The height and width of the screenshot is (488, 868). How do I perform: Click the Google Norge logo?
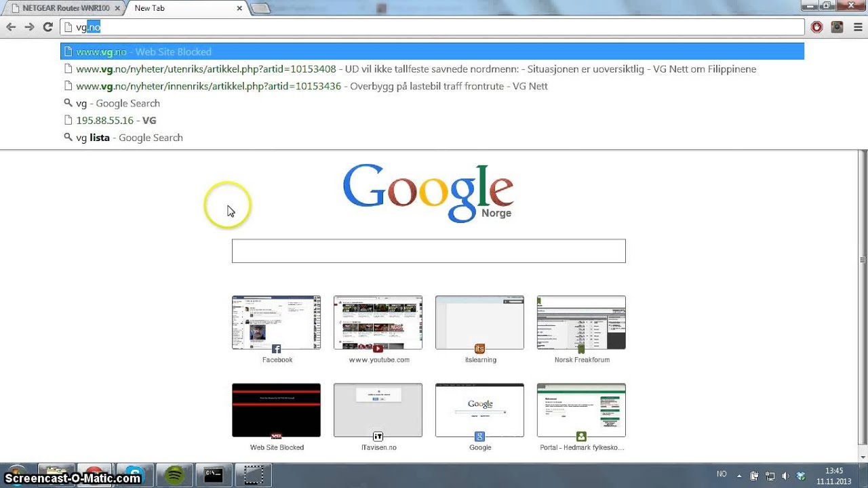(428, 192)
